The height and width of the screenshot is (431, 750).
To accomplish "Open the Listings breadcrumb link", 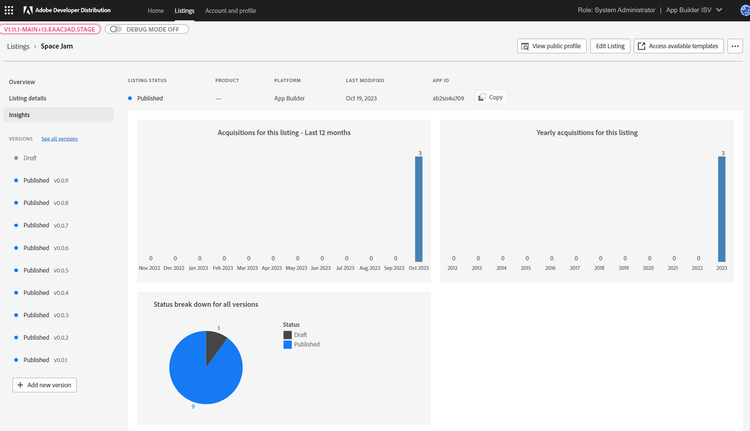I will (x=18, y=46).
